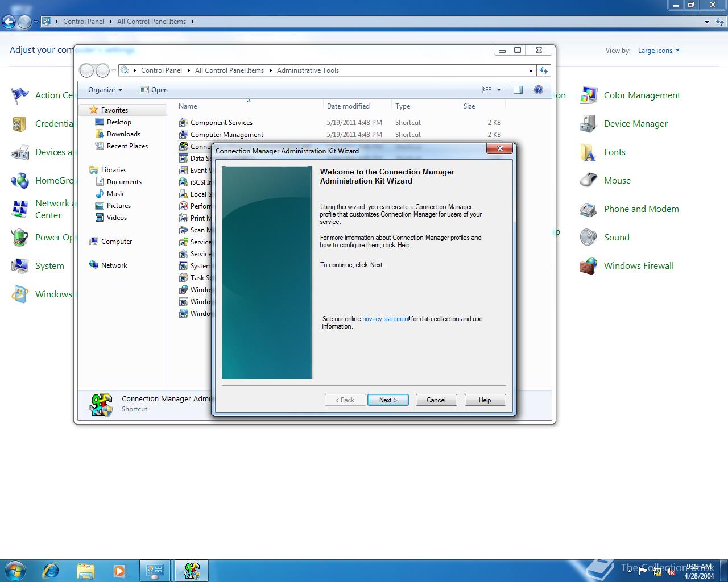Select the Data Sources icon in list
This screenshot has width=728, height=582.
183,159
